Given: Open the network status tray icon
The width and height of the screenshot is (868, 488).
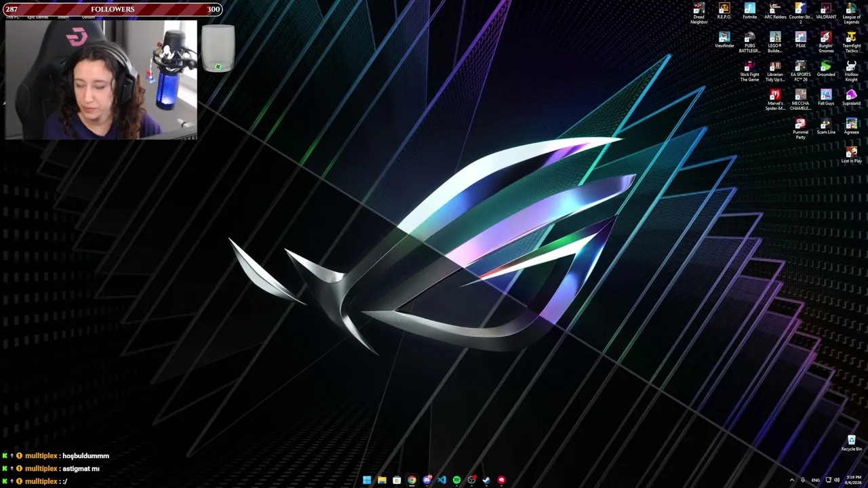Looking at the screenshot, I should point(828,480).
